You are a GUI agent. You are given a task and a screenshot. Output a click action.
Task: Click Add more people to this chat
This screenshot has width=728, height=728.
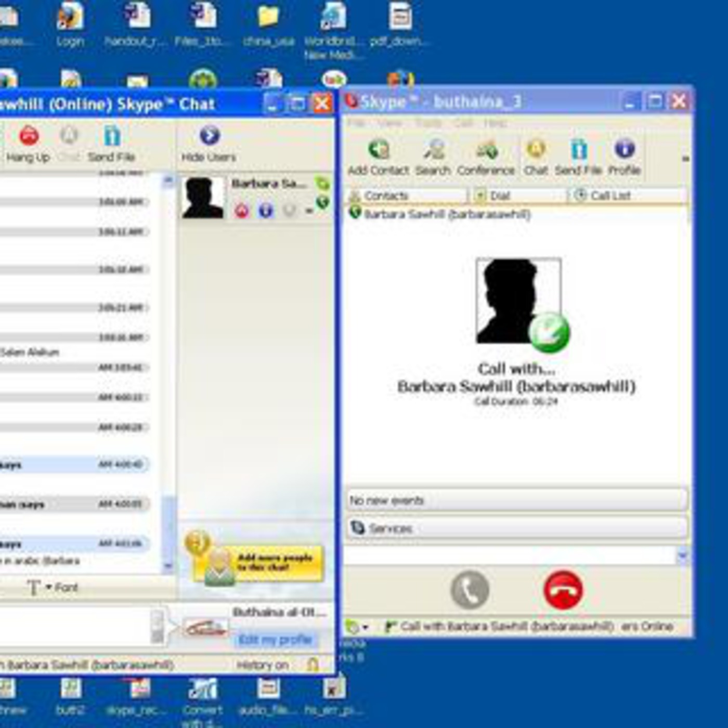[258, 563]
